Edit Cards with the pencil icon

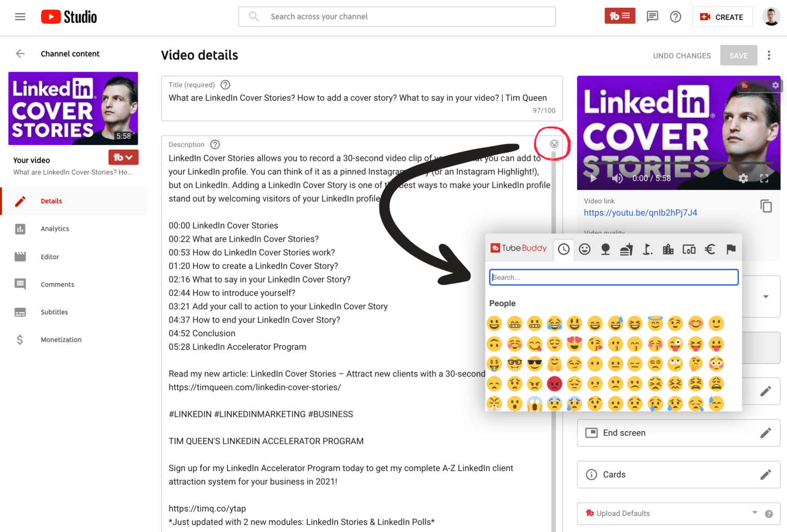[765, 474]
